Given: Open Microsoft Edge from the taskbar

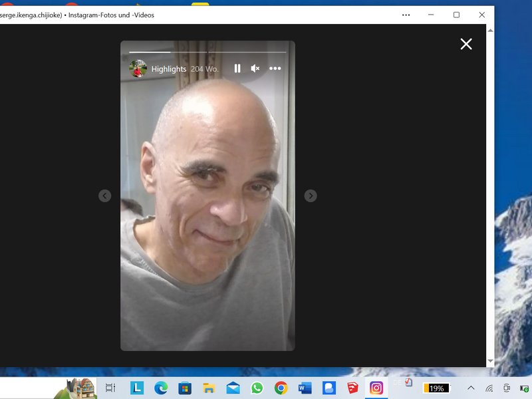Looking at the screenshot, I should click(x=160, y=388).
